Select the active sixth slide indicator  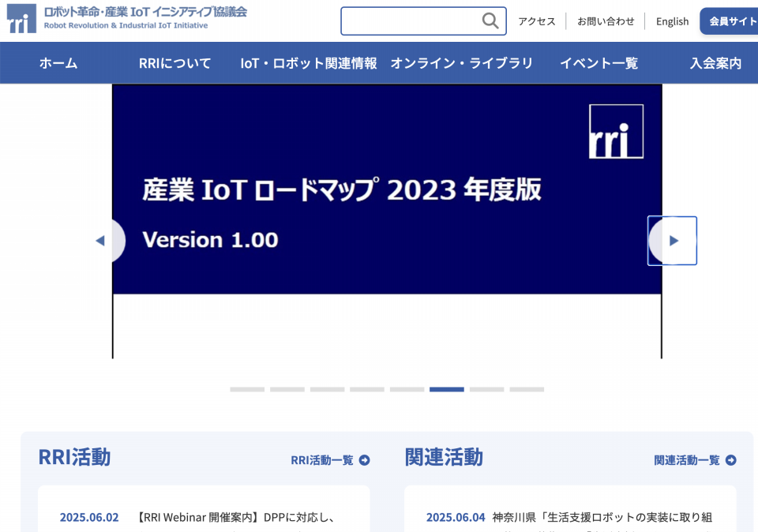(447, 389)
